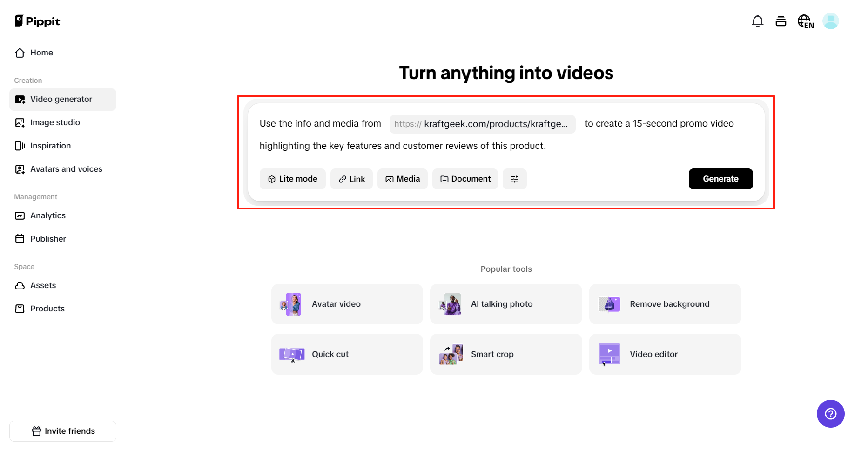Screen dimensions: 868x451
Task: Select the Avatar video tool
Action: (x=346, y=304)
